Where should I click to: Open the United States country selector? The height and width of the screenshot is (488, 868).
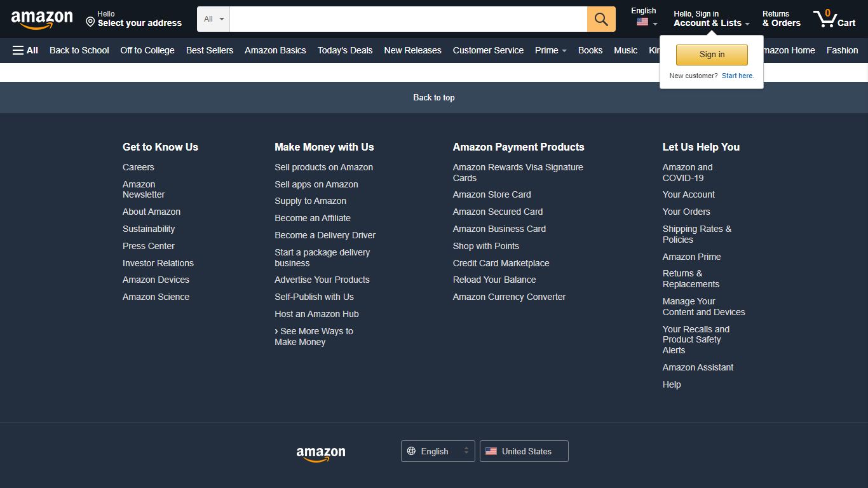tap(524, 451)
